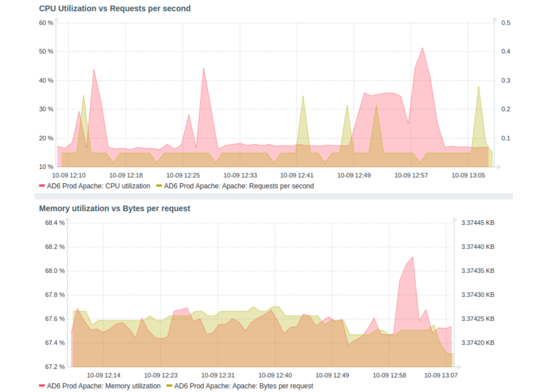Image resolution: width=553 pixels, height=392 pixels.
Task: Select 'AD6 Prod Apache: Apache: Bytes per request' legend
Action: pyautogui.click(x=244, y=386)
